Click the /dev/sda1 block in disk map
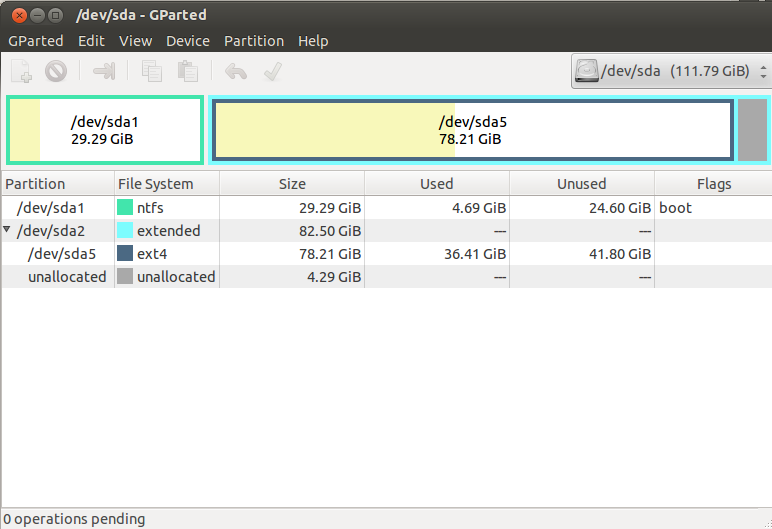 pyautogui.click(x=105, y=130)
